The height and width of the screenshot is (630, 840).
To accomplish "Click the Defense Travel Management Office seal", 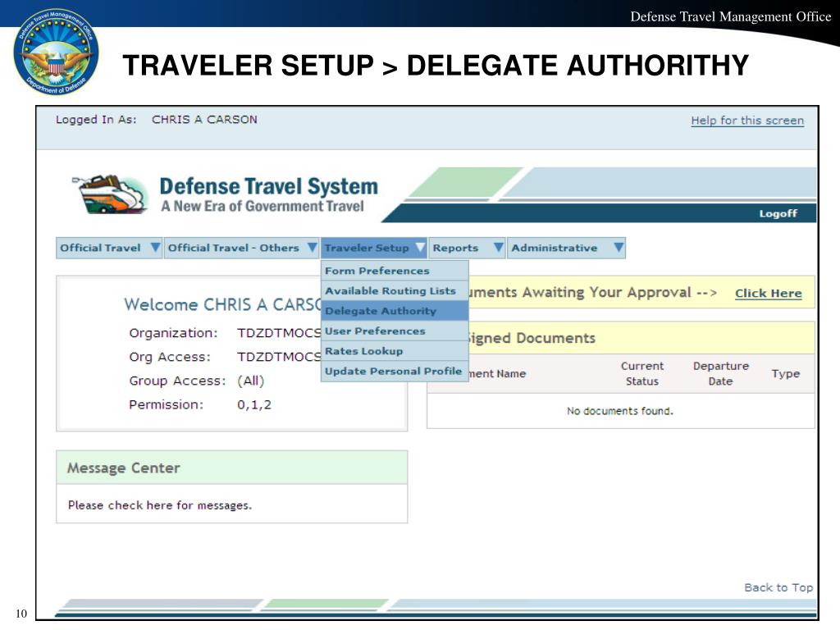I will 56,52.
